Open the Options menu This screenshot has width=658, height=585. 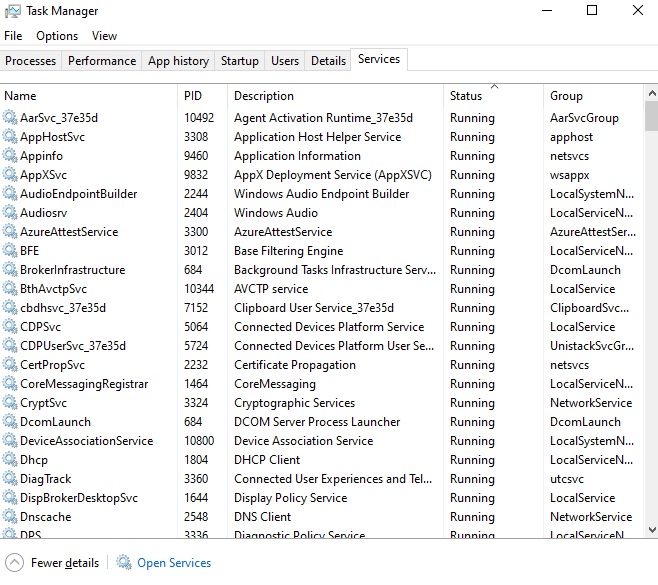57,36
